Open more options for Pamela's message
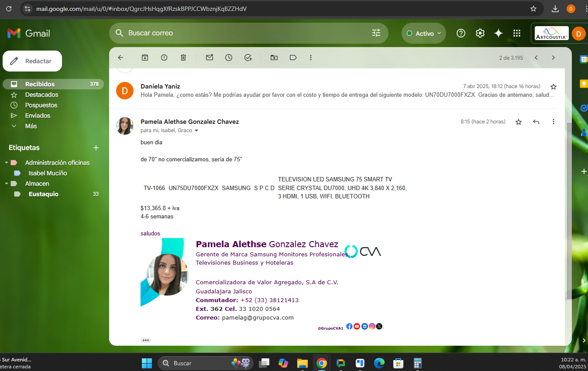 click(x=554, y=122)
